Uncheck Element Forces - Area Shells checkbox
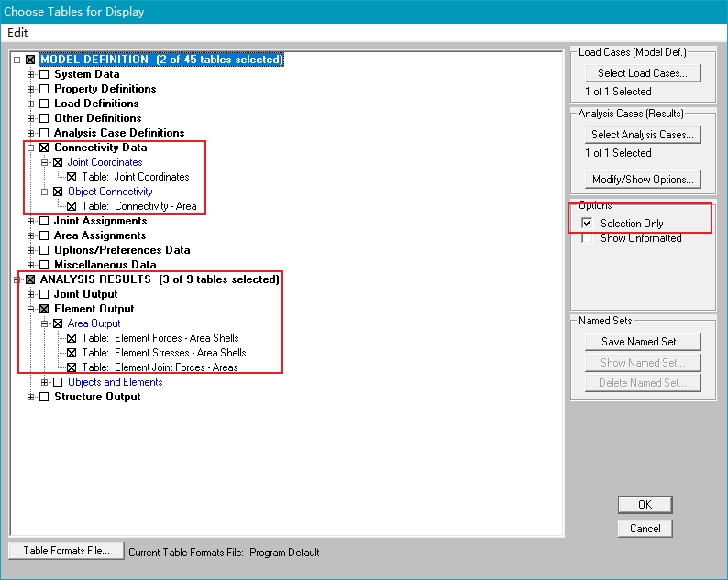This screenshot has width=728, height=580. (x=72, y=338)
